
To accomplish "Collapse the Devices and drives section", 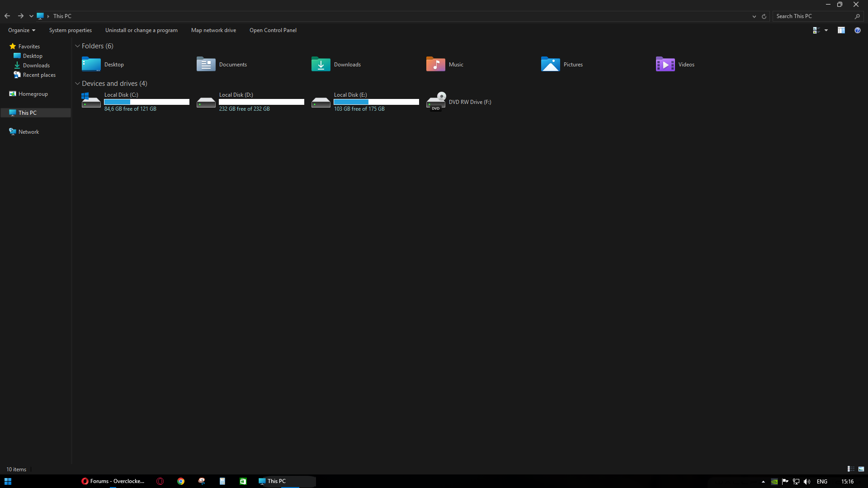I will pos(77,83).
